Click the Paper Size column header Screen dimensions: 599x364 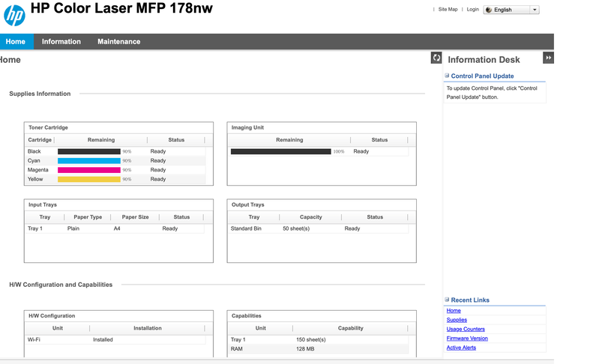click(x=135, y=216)
